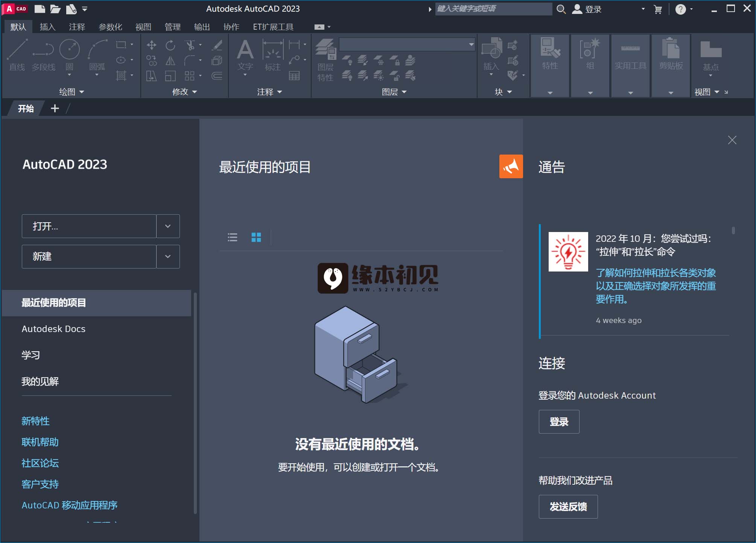Click the Move tool icon
This screenshot has width=756, height=543.
click(x=152, y=45)
